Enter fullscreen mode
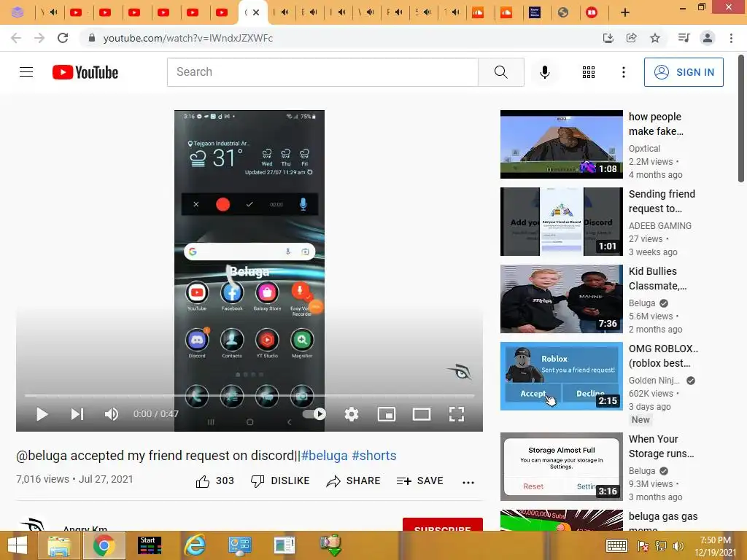 click(457, 414)
